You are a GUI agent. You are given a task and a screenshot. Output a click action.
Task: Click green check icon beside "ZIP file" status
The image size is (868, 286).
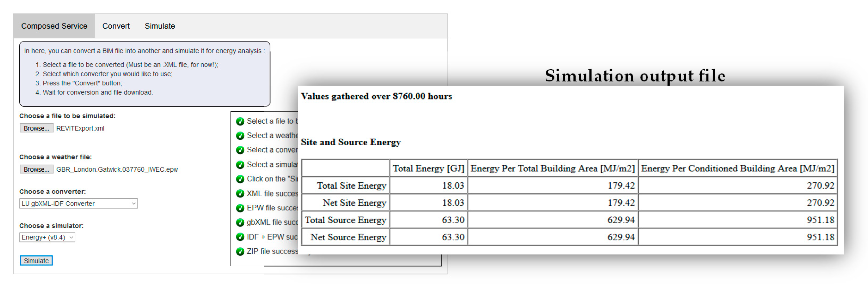pyautogui.click(x=240, y=251)
